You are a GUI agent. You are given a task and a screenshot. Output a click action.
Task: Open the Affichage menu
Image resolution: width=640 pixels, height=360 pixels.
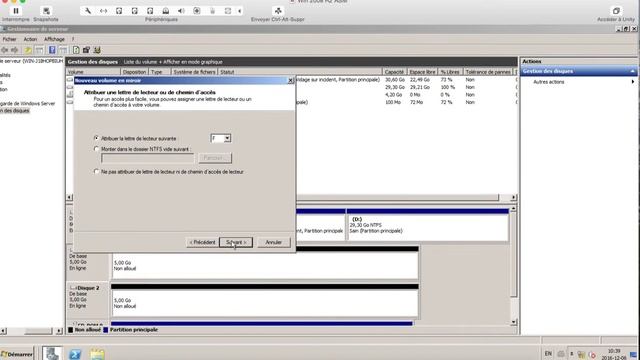[54, 39]
